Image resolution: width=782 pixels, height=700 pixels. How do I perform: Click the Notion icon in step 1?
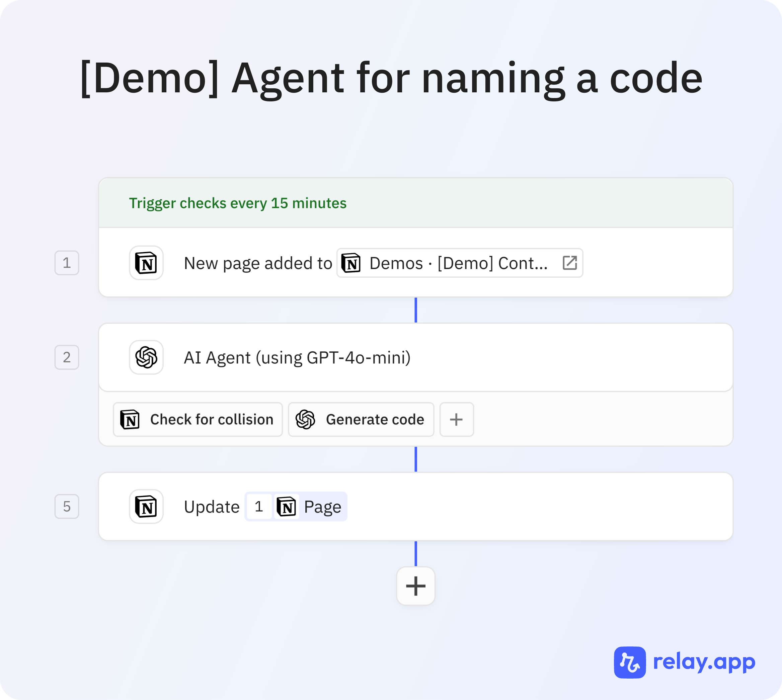(146, 263)
